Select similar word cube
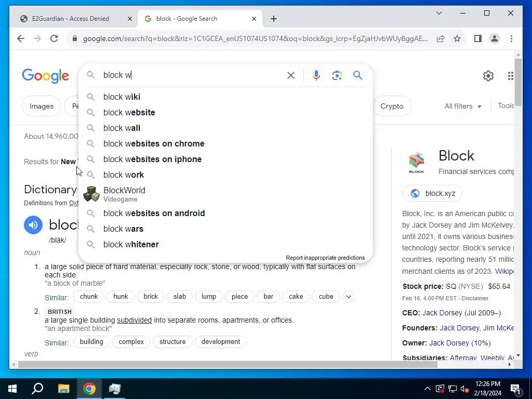532x399 pixels. [326, 297]
